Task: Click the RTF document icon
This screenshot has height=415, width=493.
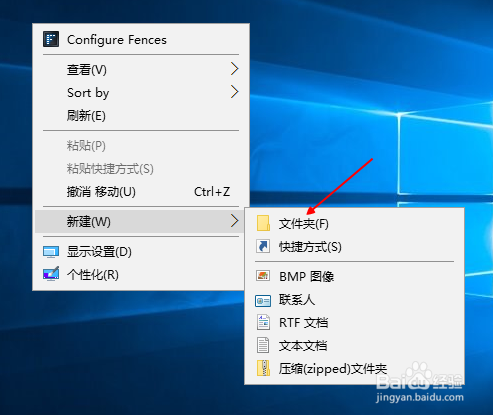Action: (263, 322)
